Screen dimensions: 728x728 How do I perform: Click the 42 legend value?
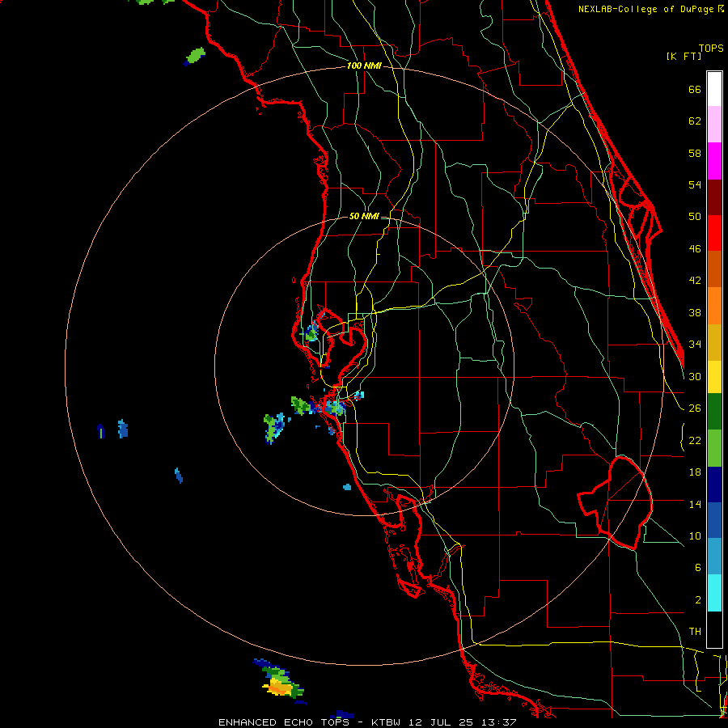tap(695, 281)
